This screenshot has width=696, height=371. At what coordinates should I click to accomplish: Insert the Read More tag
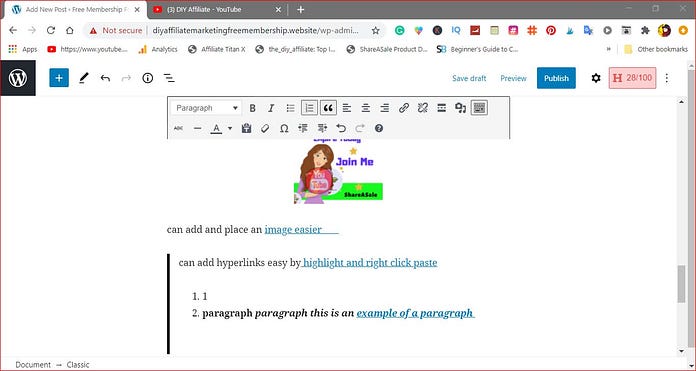[x=442, y=108]
